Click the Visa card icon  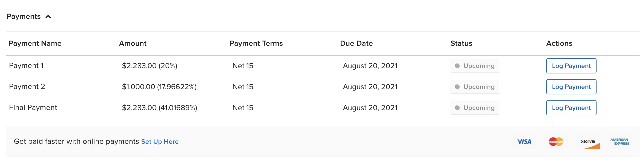[524, 142]
